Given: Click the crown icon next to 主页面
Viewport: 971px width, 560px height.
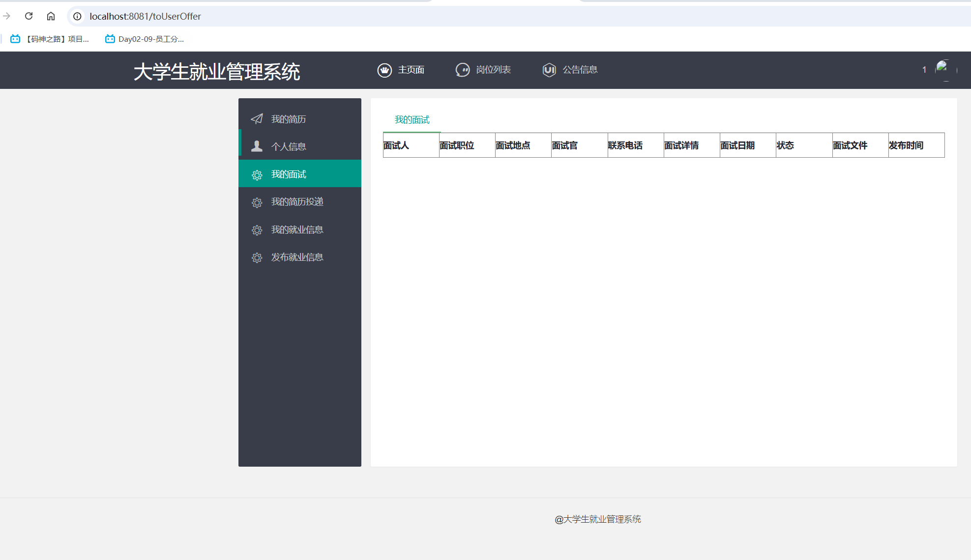Looking at the screenshot, I should pos(384,70).
